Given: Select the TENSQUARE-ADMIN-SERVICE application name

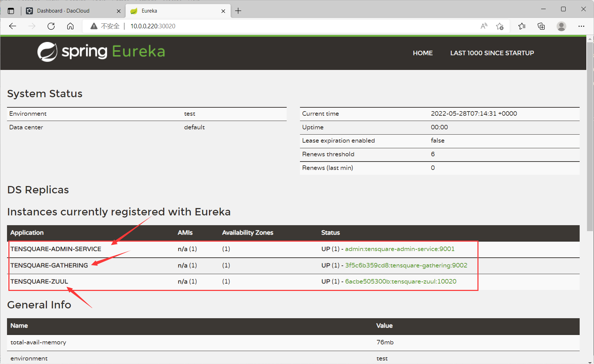Looking at the screenshot, I should 56,249.
